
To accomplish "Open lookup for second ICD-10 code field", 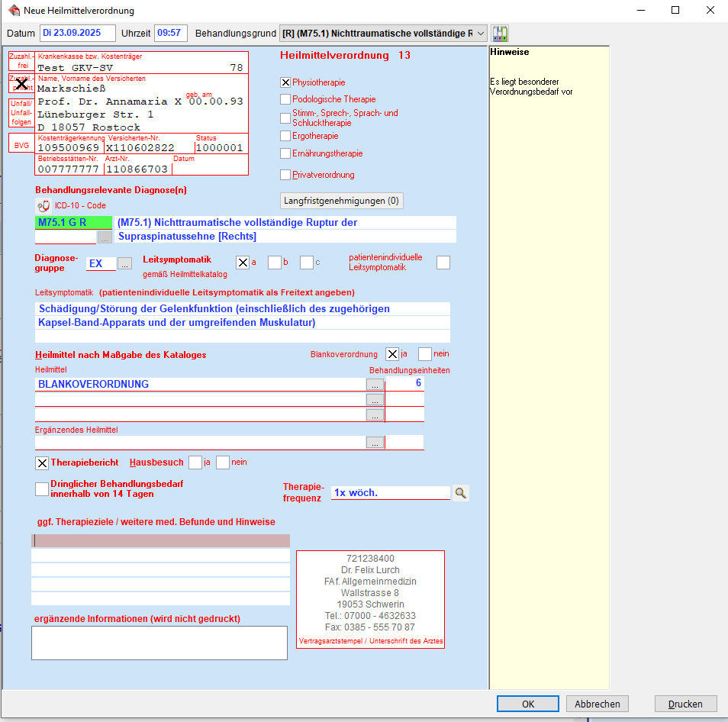I will pyautogui.click(x=105, y=237).
